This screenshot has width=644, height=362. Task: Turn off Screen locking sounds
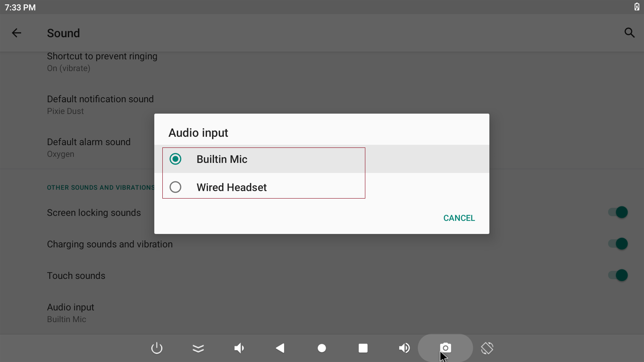[x=618, y=212]
